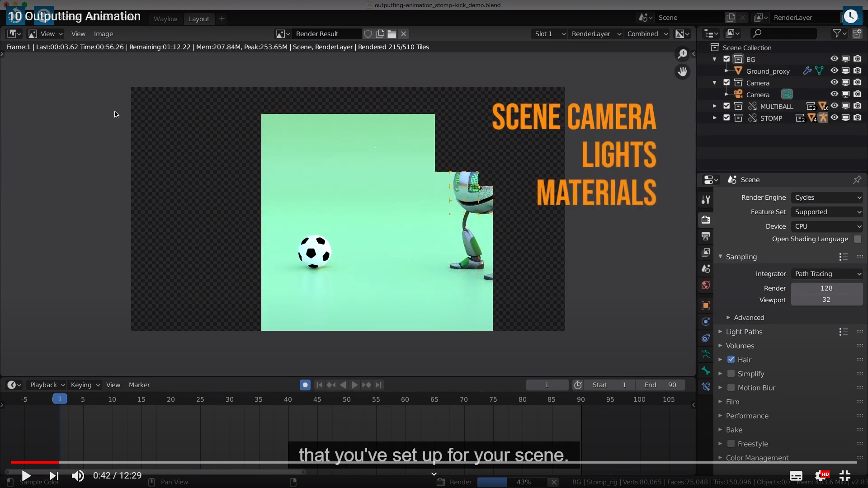
Task: Expand the MULTIBALL collection in outliner
Action: tap(714, 106)
